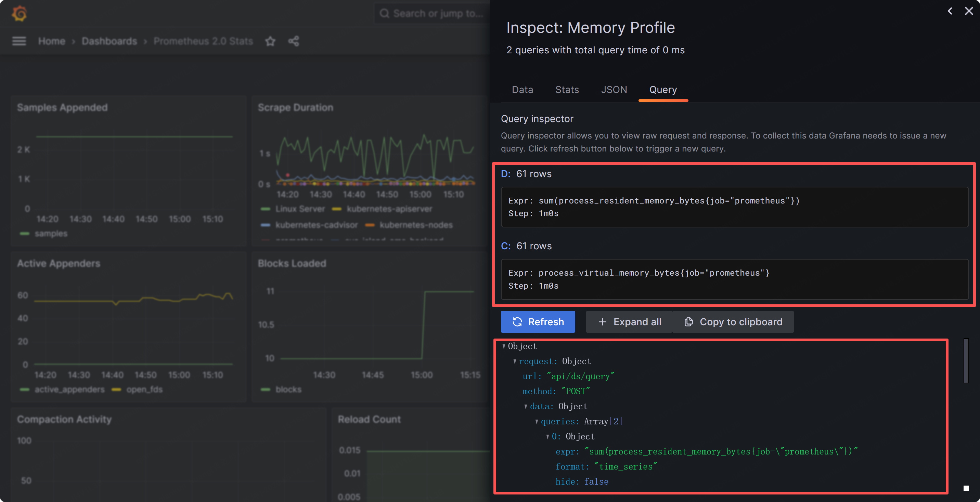The image size is (980, 502).
Task: Open the JSON tab
Action: pyautogui.click(x=614, y=90)
